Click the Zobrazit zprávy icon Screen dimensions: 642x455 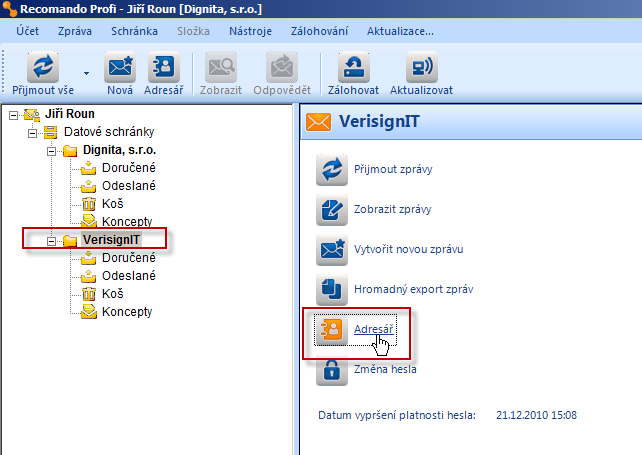tap(332, 210)
